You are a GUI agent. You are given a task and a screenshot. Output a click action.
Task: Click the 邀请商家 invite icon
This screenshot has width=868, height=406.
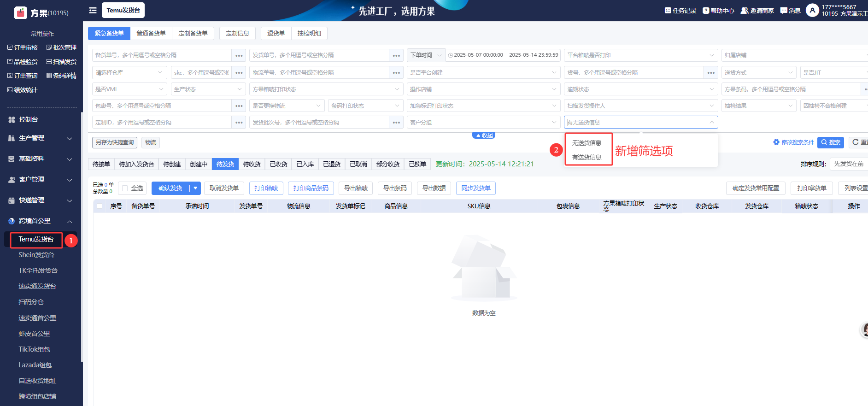click(x=744, y=11)
